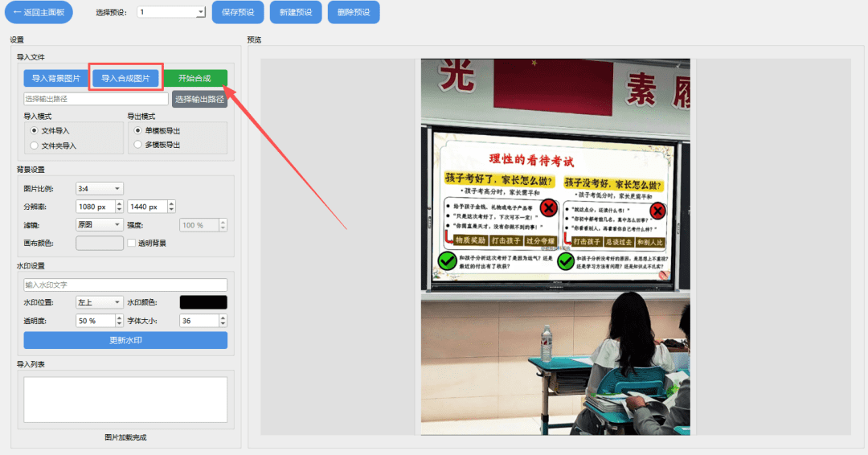Expand the 图片比例 3:4 dropdown

coord(100,188)
